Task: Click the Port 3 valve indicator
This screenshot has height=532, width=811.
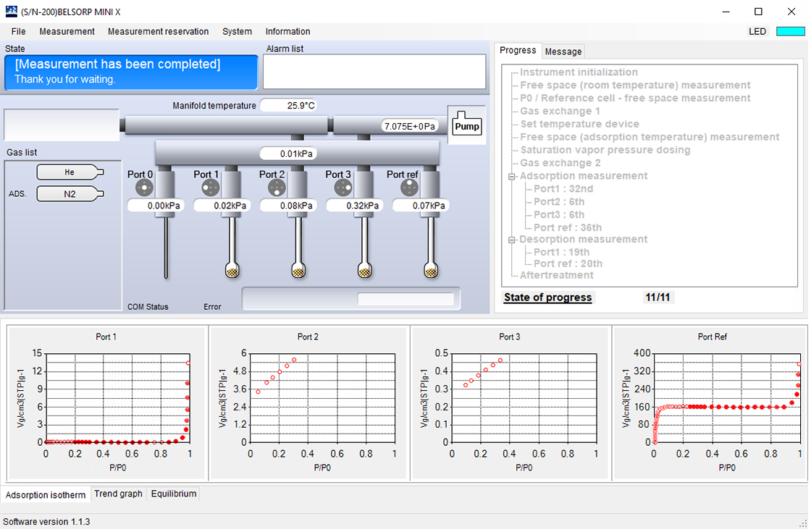Action: coord(343,187)
